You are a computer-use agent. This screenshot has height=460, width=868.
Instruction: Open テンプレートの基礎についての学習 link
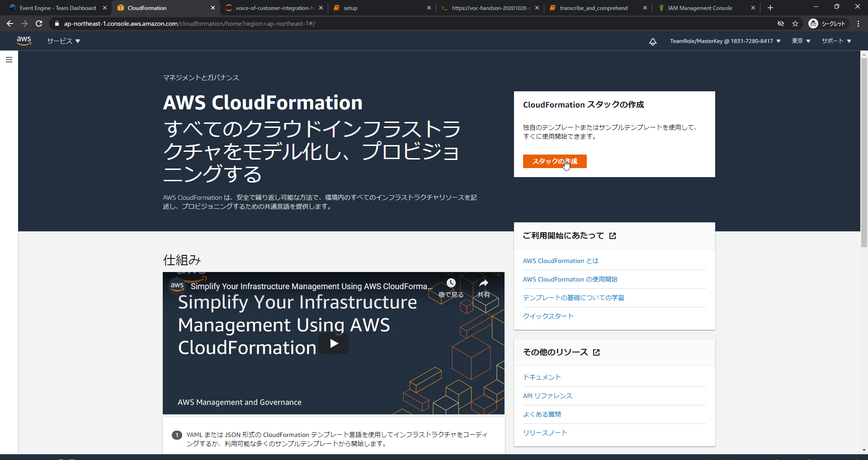point(573,298)
